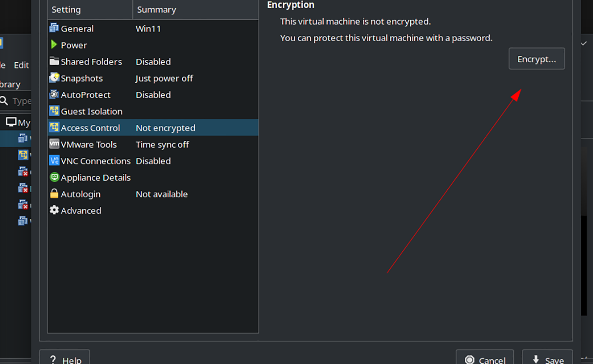Select the General setting row icon
This screenshot has width=593, height=364.
click(54, 29)
